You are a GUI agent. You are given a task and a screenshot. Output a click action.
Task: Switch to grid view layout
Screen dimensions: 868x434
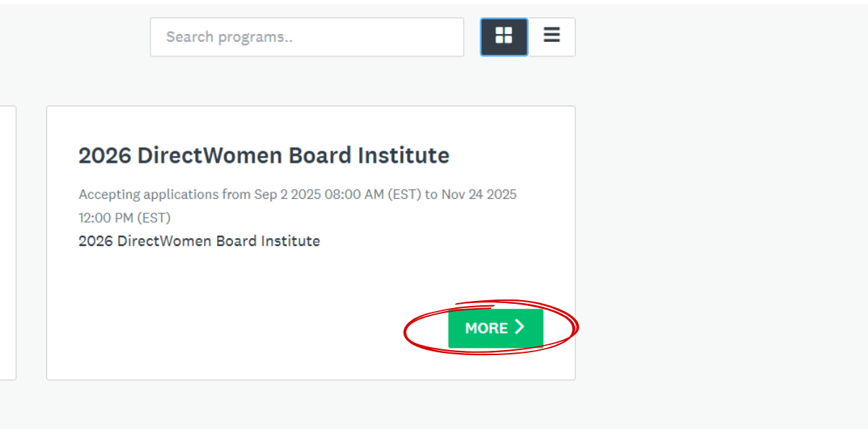click(504, 36)
